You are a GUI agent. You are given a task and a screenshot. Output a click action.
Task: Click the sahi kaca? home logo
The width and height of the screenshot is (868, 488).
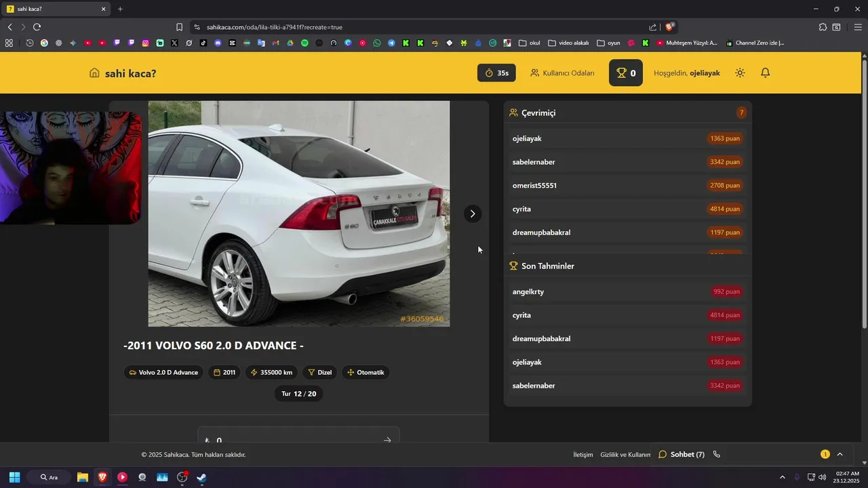tap(123, 73)
